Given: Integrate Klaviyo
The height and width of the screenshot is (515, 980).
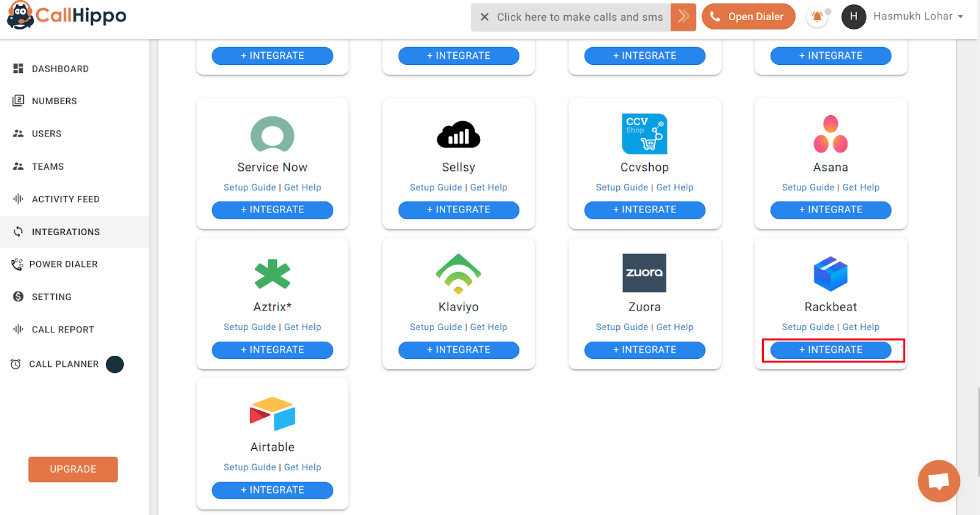Looking at the screenshot, I should pos(459,350).
